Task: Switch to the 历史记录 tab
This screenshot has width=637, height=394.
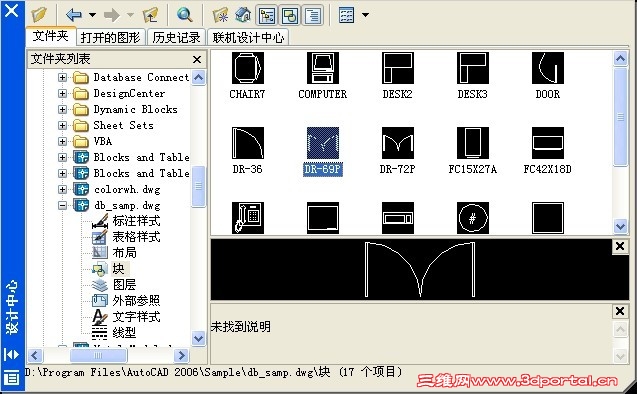Action: click(x=176, y=37)
